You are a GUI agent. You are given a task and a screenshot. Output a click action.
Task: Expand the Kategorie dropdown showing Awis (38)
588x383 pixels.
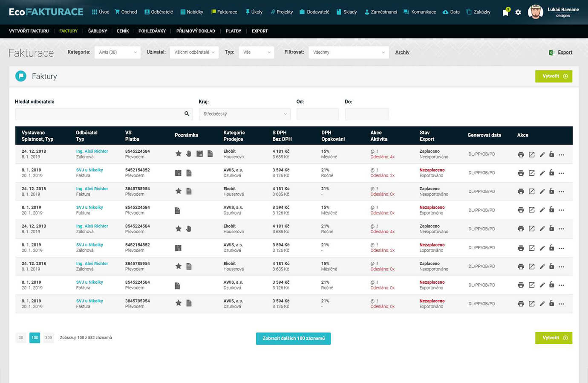click(118, 52)
